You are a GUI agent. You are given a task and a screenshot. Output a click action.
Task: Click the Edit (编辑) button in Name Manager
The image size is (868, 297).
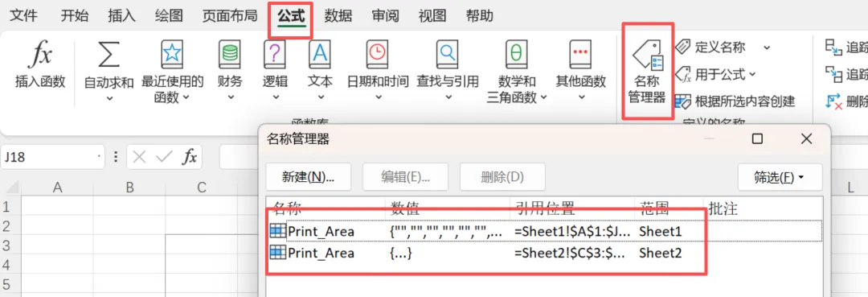(406, 177)
